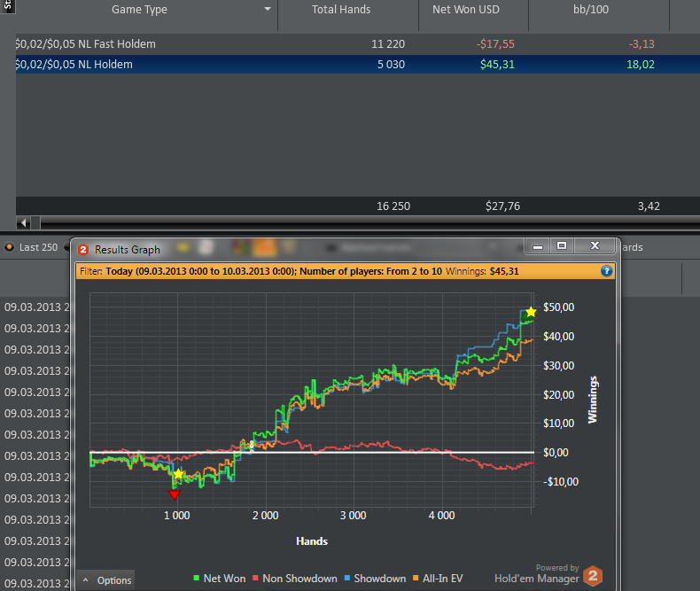The height and width of the screenshot is (591, 700).
Task: Sort by Total Hands column header
Action: pos(341,10)
